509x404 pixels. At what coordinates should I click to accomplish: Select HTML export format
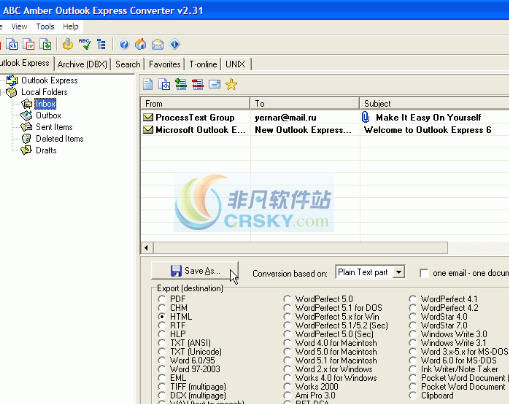click(161, 317)
